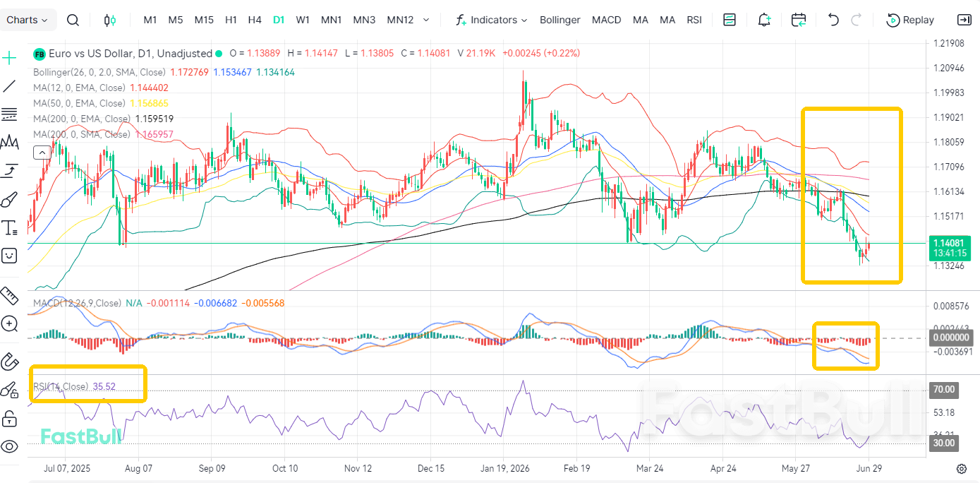The height and width of the screenshot is (483, 980).
Task: Open chart template layout icon
Action: (x=730, y=20)
